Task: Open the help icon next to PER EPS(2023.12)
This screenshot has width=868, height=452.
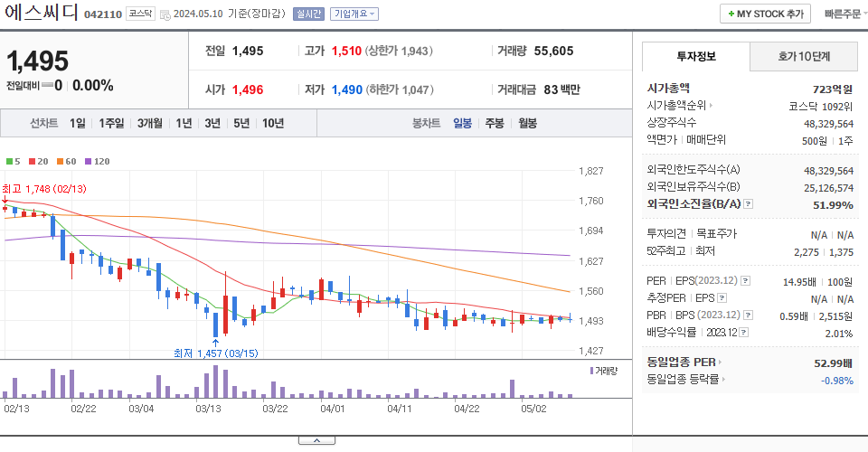Action: coord(746,281)
